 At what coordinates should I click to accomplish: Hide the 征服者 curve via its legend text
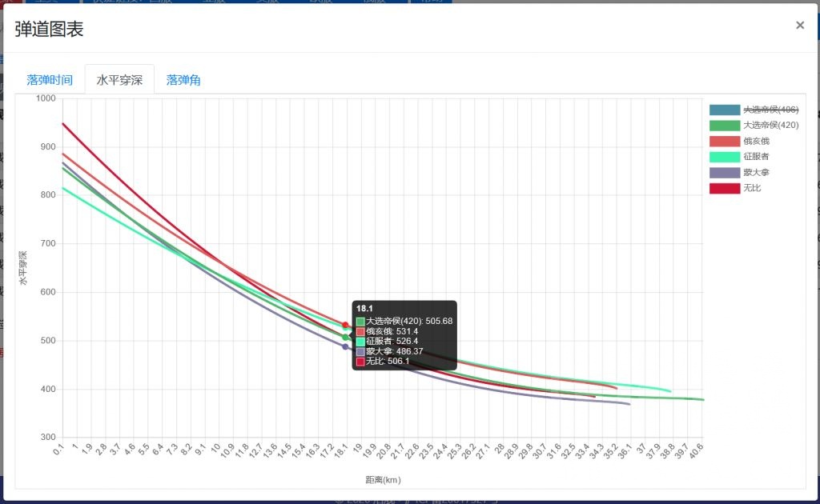coord(756,157)
